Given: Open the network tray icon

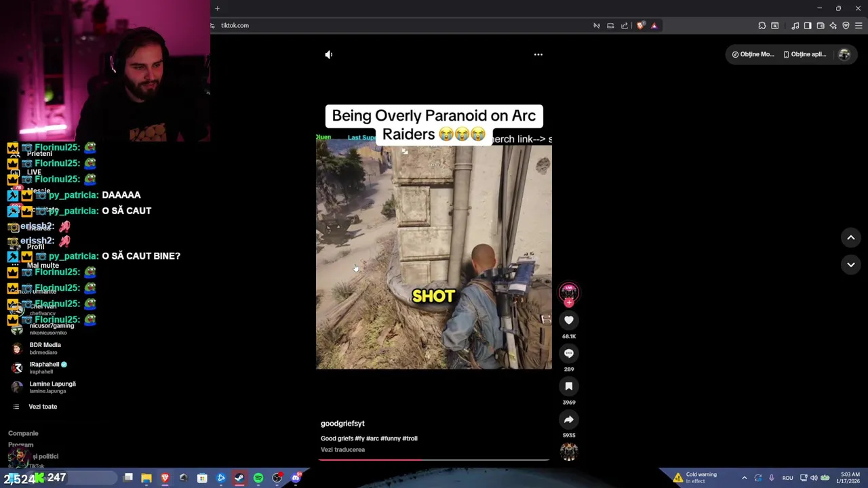Looking at the screenshot, I should point(804,478).
